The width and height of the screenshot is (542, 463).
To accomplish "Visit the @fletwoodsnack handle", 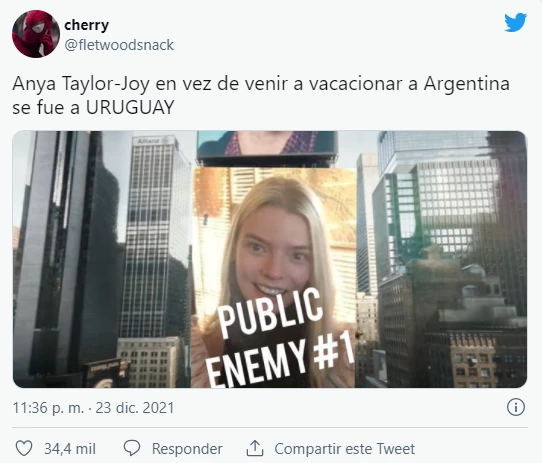I will (x=119, y=45).
